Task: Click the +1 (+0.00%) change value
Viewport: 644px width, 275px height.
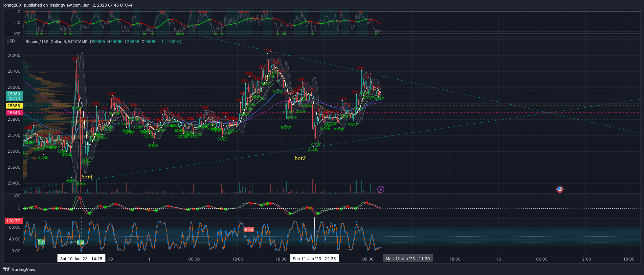Action: pos(170,42)
